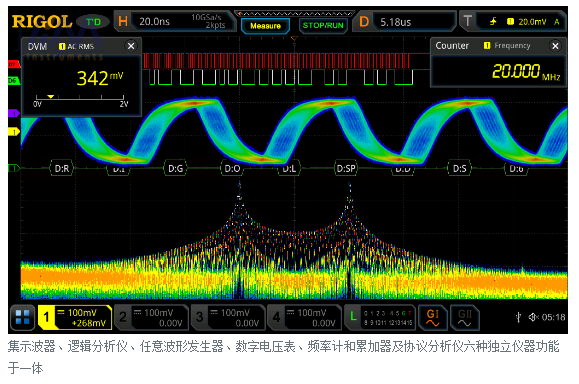Select the yellow channel 1 offset marker
The height and width of the screenshot is (384, 579).
(x=14, y=131)
